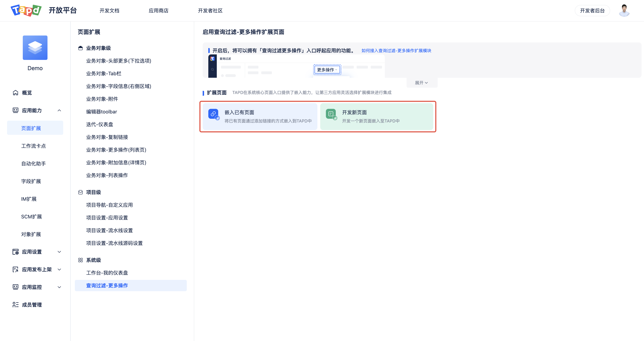The height and width of the screenshot is (341, 644).
Task: Open the 如何接入查询过滤-更多操作扩展模块 link
Action: click(x=396, y=50)
